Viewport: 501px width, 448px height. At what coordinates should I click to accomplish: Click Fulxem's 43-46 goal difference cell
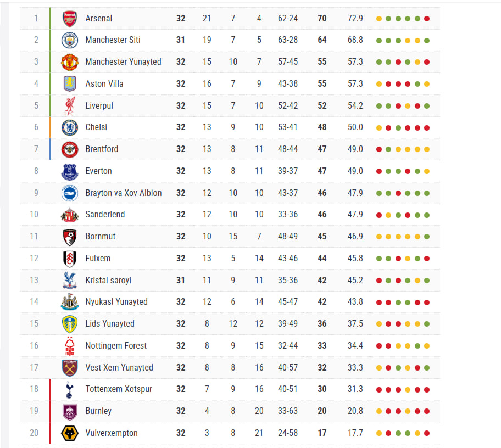288,259
